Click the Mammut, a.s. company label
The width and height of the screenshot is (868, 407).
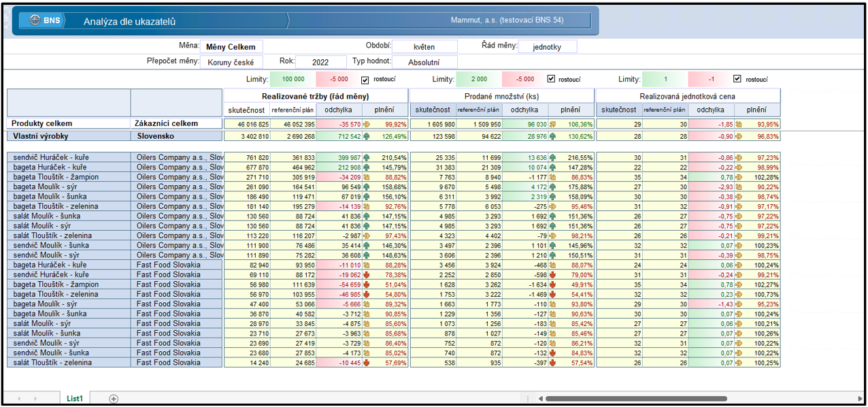[x=507, y=20]
